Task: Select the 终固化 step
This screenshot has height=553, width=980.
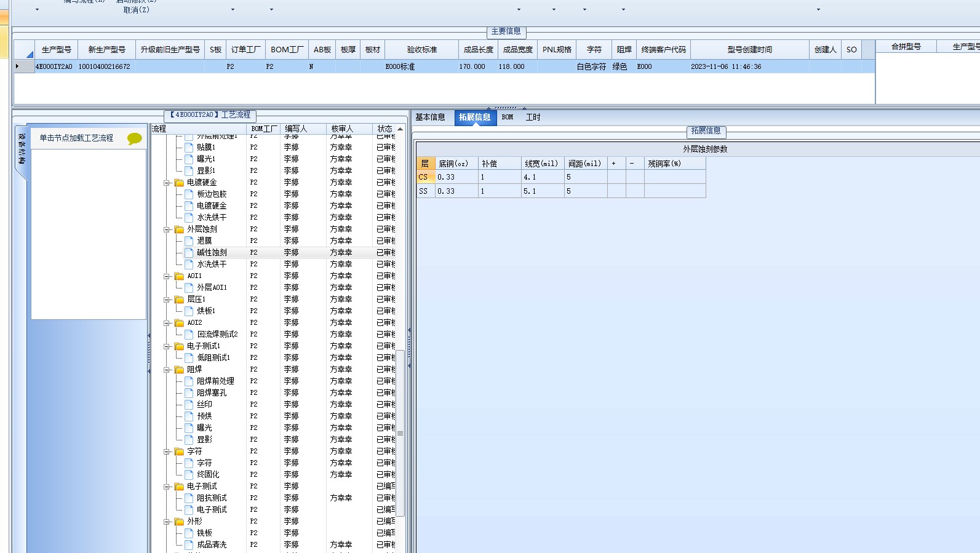Action: [208, 475]
